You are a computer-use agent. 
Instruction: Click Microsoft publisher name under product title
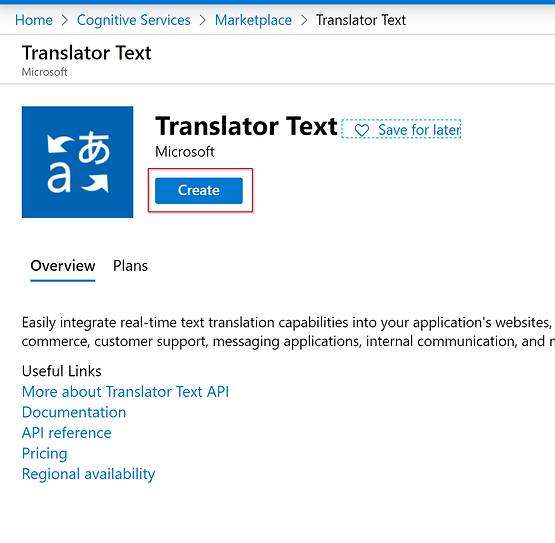tap(184, 152)
